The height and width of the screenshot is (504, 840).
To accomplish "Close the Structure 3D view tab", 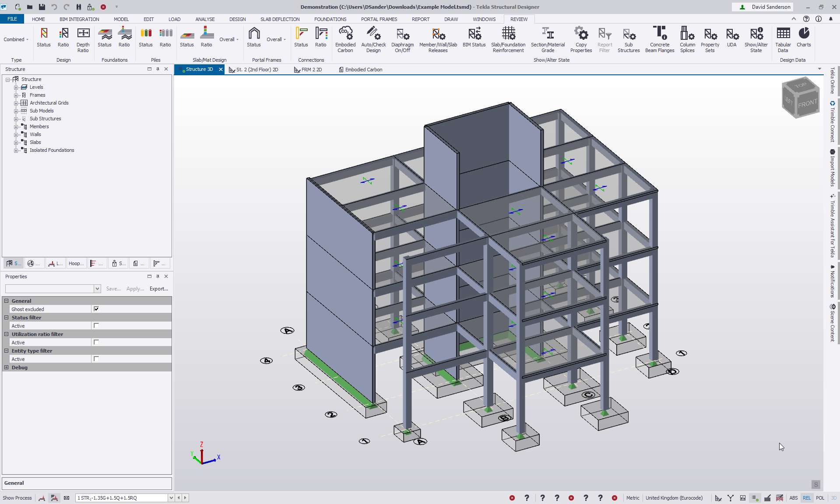I will [221, 69].
